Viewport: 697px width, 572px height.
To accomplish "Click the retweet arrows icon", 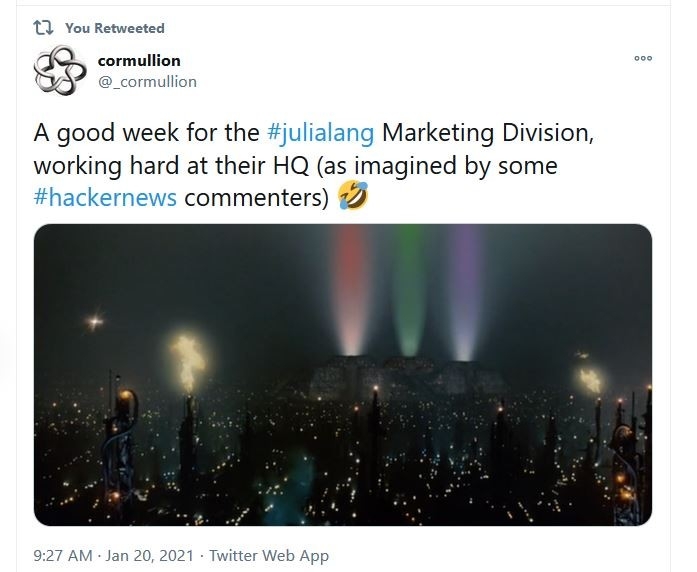I will pos(44,28).
